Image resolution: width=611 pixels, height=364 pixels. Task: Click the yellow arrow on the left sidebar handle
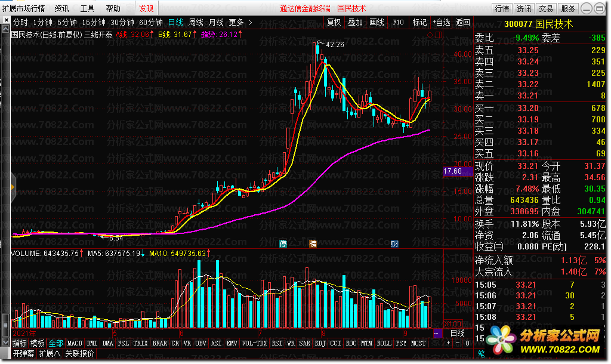point(13,187)
